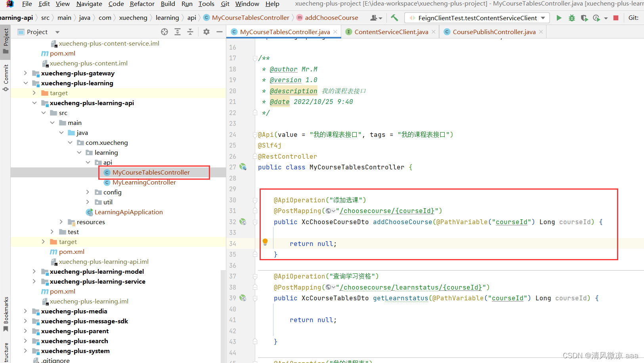644x363 pixels.
Task: Open the Commit tool window side tab
Action: pyautogui.click(x=6, y=77)
